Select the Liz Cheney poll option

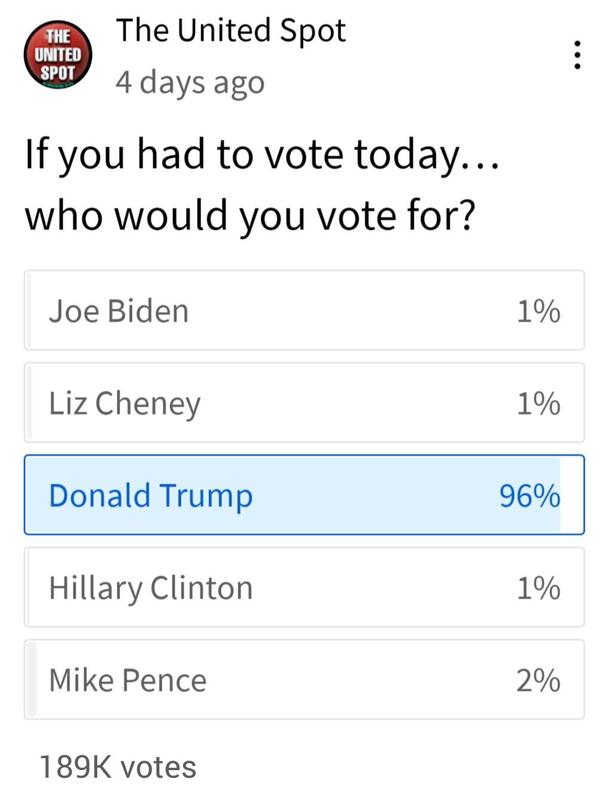coord(304,403)
